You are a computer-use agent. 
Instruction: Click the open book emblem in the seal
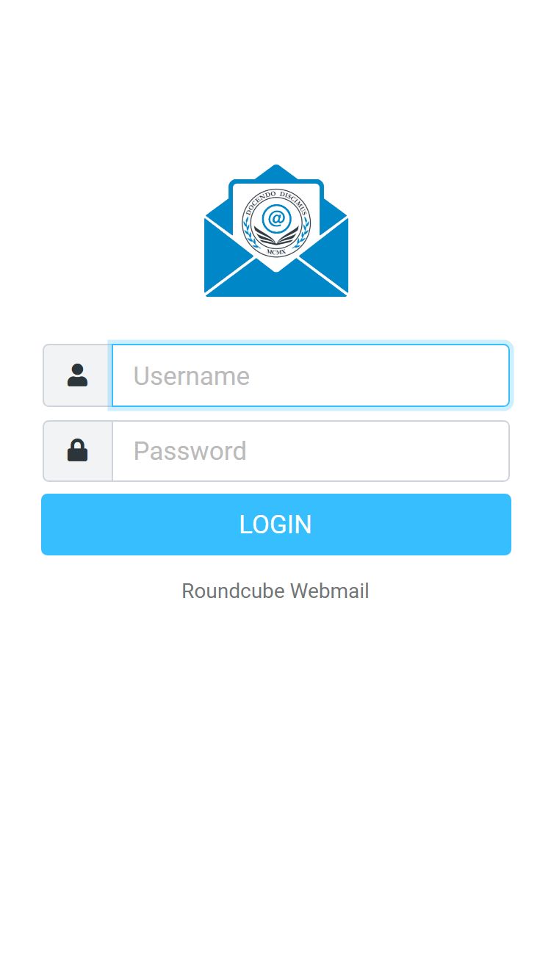tap(276, 237)
